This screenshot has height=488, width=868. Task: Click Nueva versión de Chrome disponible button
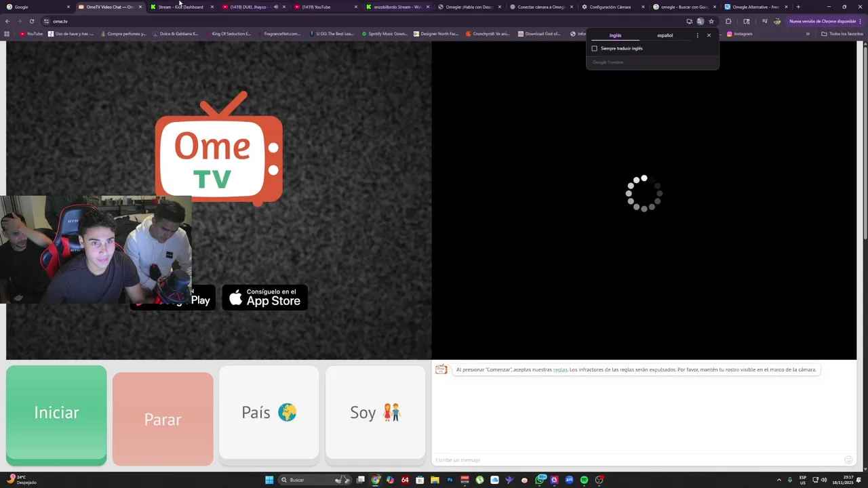tap(825, 21)
